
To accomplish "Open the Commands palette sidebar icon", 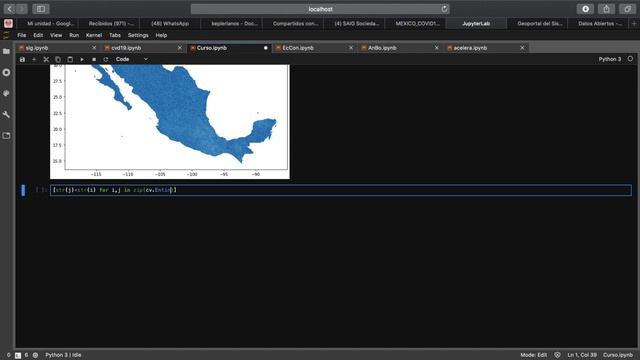I will (x=6, y=93).
